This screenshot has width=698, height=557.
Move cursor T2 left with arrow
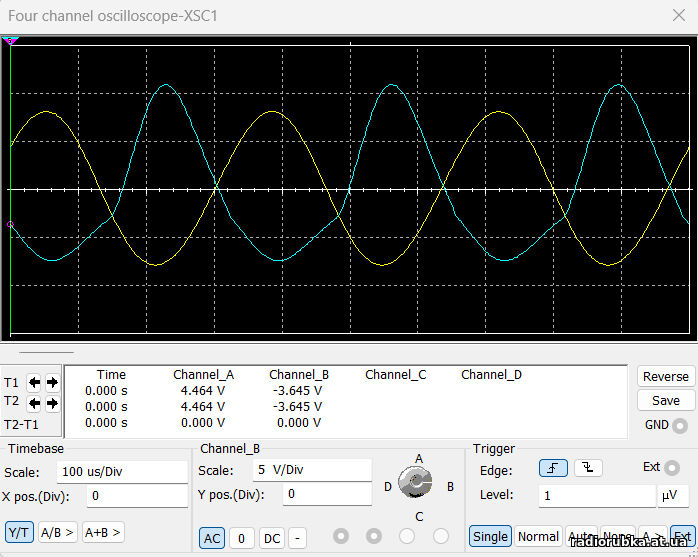(x=34, y=403)
